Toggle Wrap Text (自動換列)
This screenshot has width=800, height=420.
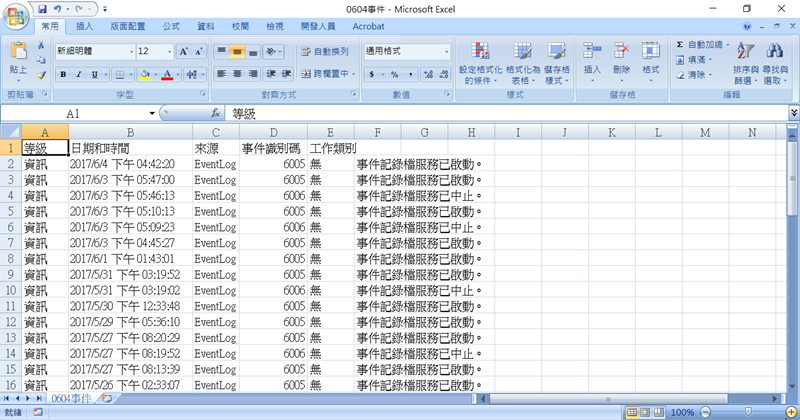click(x=325, y=52)
